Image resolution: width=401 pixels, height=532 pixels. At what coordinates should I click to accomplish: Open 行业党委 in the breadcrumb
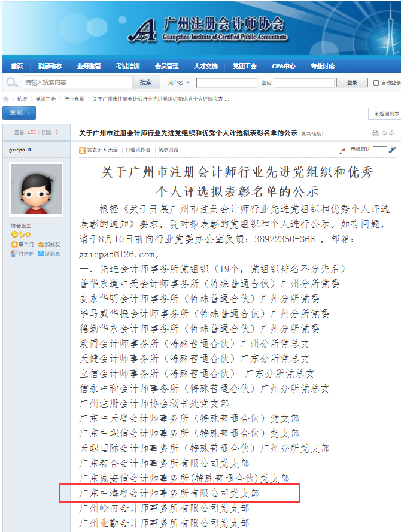[74, 99]
